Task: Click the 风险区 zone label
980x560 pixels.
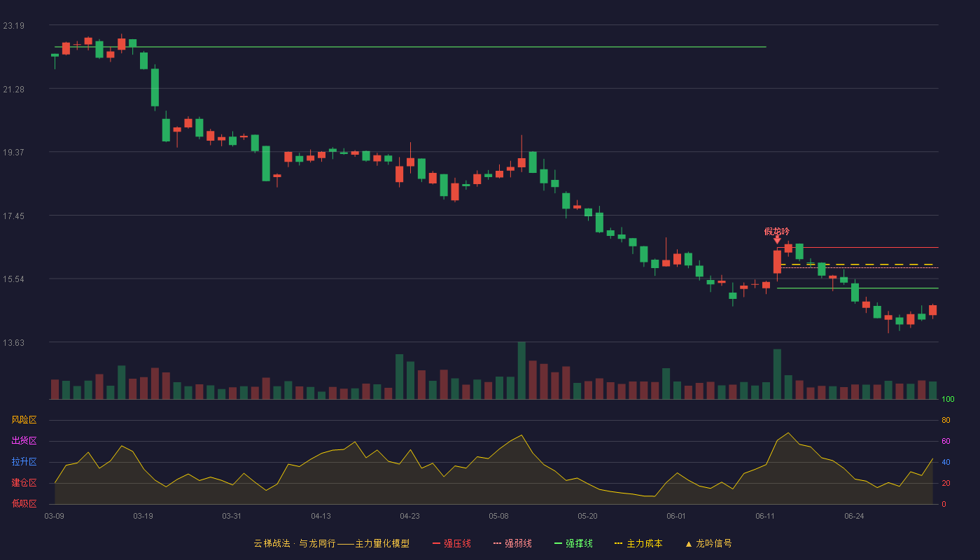Action: coord(24,420)
